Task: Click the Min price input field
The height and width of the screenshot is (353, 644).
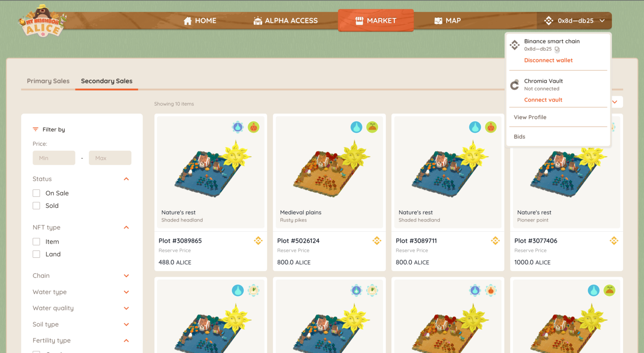Action: [x=54, y=158]
